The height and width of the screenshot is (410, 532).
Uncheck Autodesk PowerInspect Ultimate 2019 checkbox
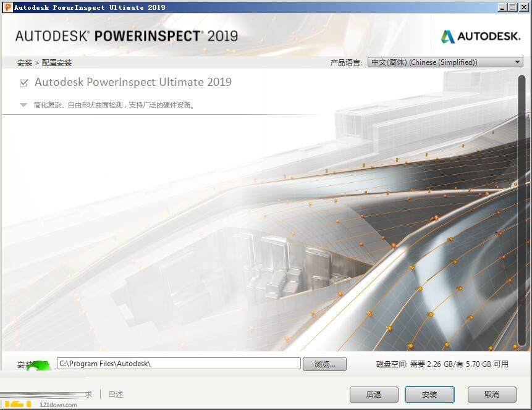pos(23,83)
